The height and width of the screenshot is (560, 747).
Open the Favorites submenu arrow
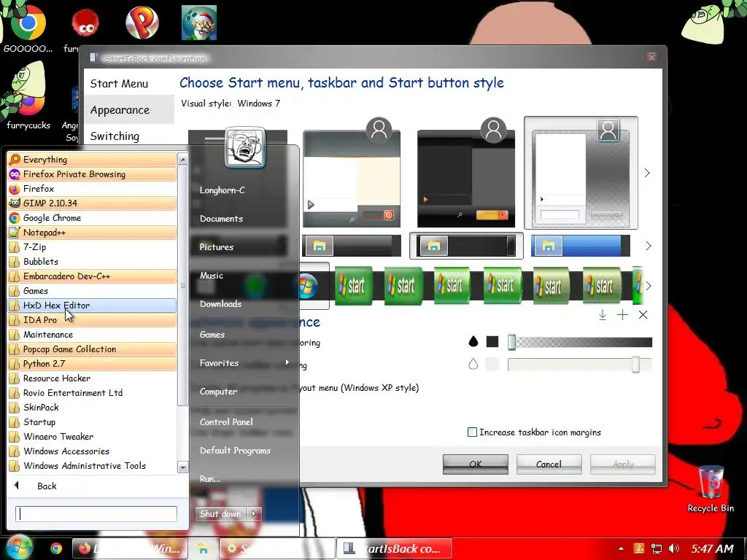coord(287,363)
